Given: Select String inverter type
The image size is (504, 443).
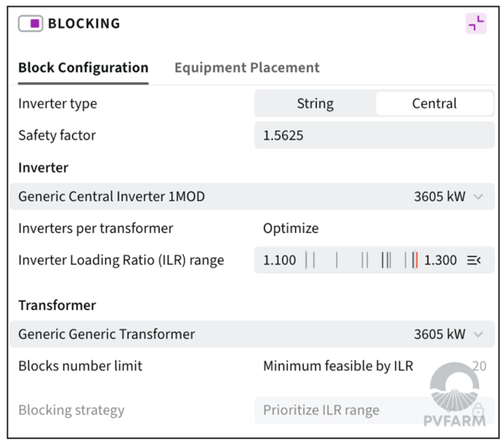Looking at the screenshot, I should click(x=315, y=104).
